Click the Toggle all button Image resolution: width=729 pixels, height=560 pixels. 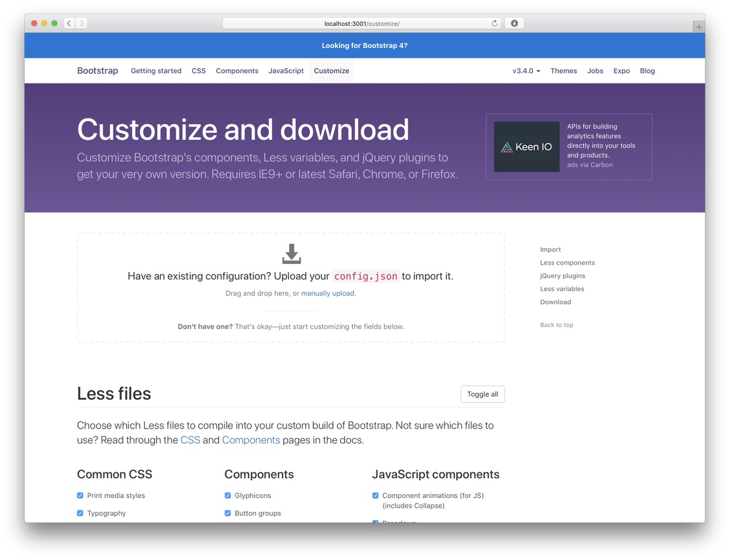click(x=483, y=394)
